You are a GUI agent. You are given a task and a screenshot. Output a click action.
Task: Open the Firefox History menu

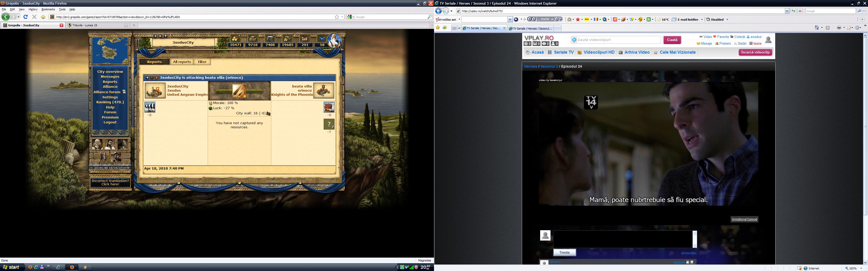click(33, 10)
